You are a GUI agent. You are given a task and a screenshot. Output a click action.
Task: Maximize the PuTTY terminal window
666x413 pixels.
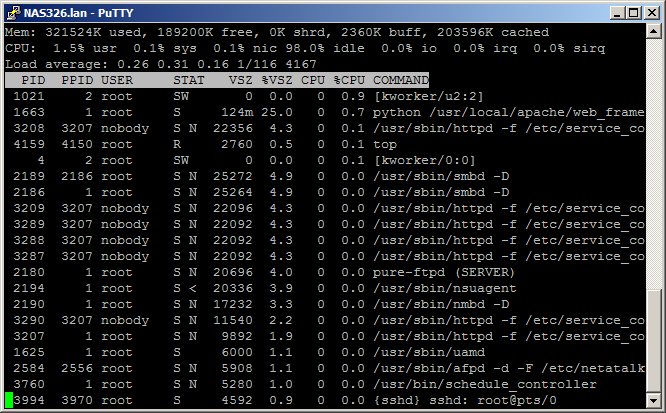pyautogui.click(x=628, y=13)
